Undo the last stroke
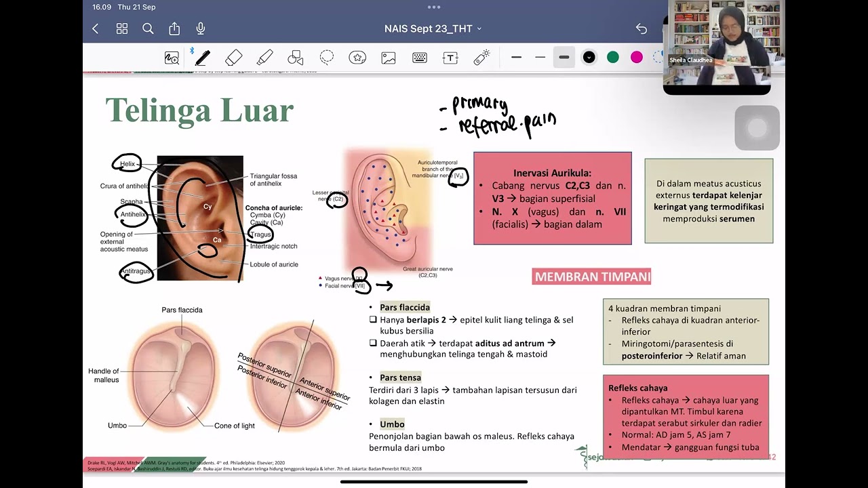Image resolution: width=868 pixels, height=488 pixels. pyautogui.click(x=641, y=28)
